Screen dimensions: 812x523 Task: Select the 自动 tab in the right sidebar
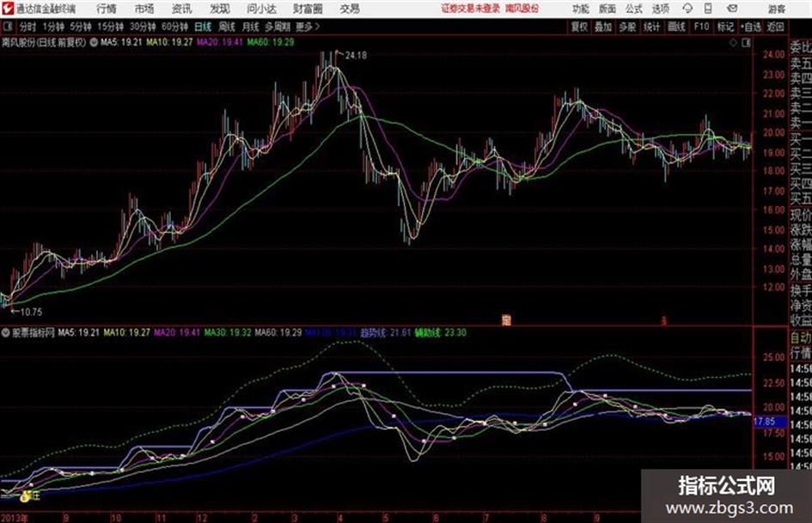(800, 338)
